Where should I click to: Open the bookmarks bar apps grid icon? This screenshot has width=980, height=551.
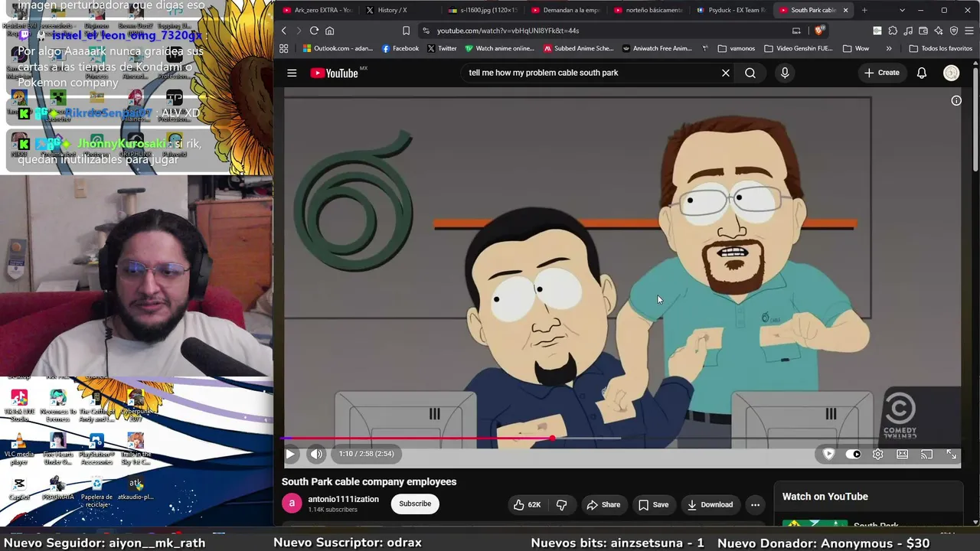(x=284, y=48)
